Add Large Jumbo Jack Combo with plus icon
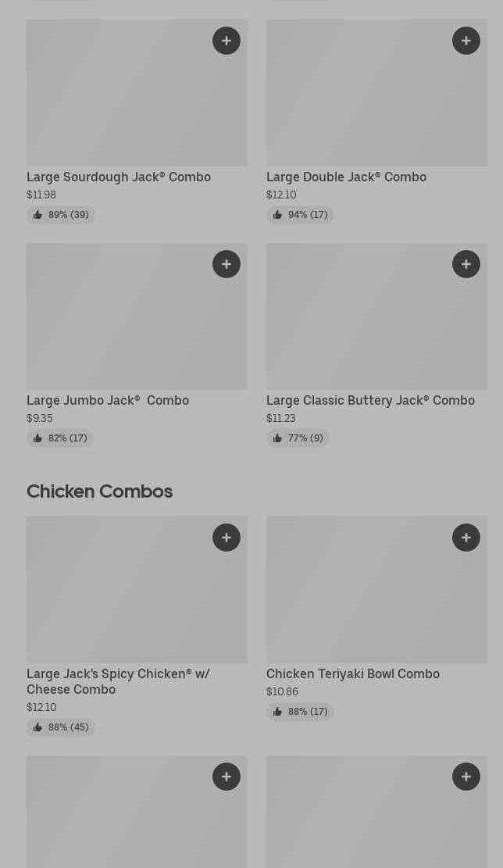503x868 pixels. click(x=227, y=264)
